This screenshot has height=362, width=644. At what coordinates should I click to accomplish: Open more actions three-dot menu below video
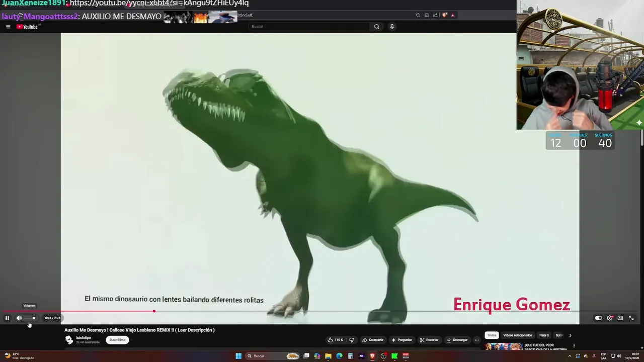(x=477, y=340)
